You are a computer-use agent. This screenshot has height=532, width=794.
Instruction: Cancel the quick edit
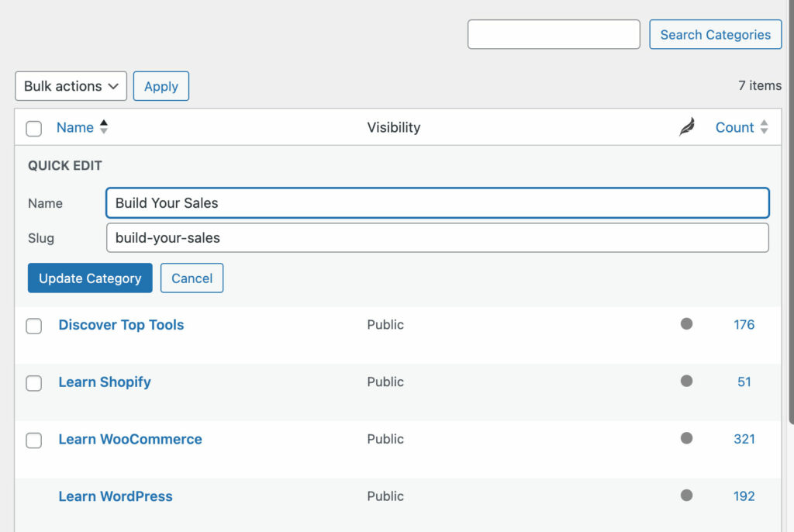pos(192,278)
